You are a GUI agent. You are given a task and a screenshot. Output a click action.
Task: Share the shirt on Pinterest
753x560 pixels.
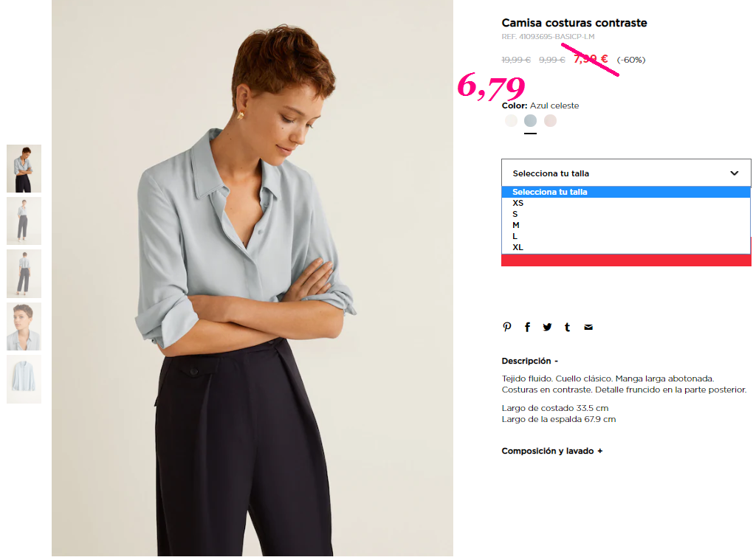[x=507, y=328]
